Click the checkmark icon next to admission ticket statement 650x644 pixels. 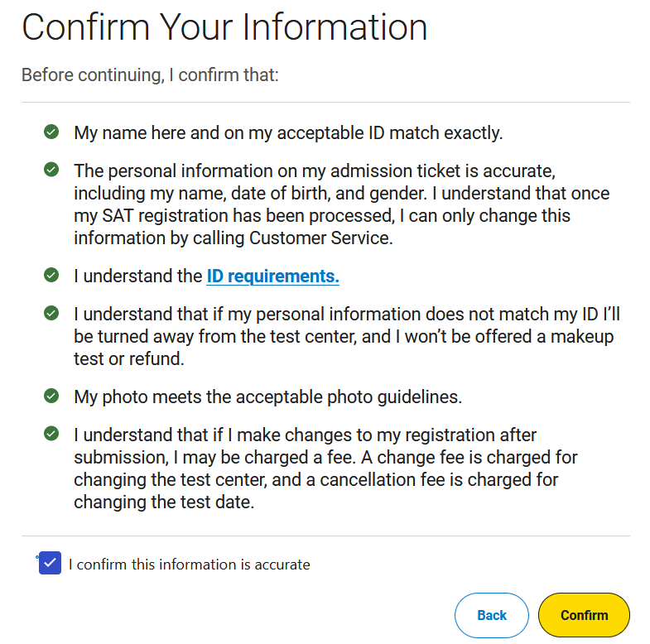pos(51,170)
